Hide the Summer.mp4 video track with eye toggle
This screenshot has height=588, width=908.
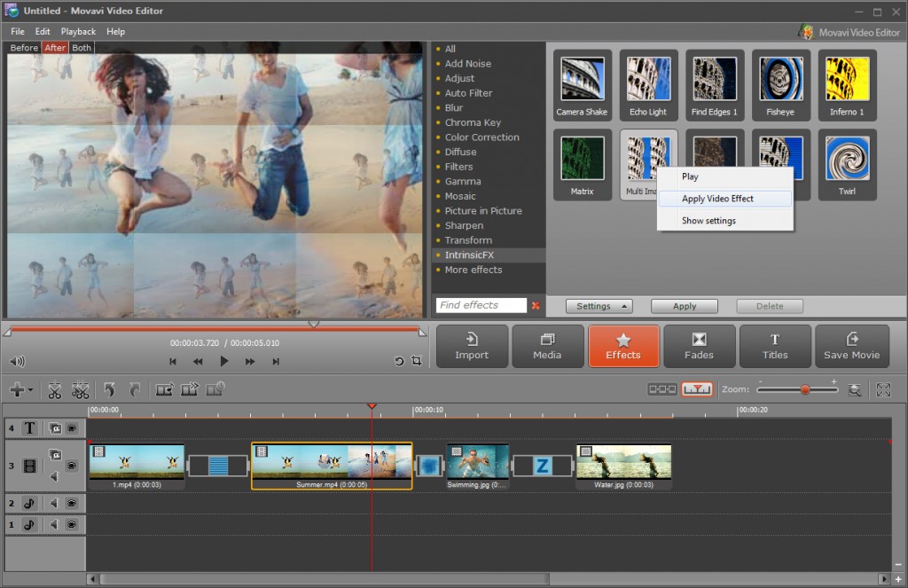click(x=72, y=466)
